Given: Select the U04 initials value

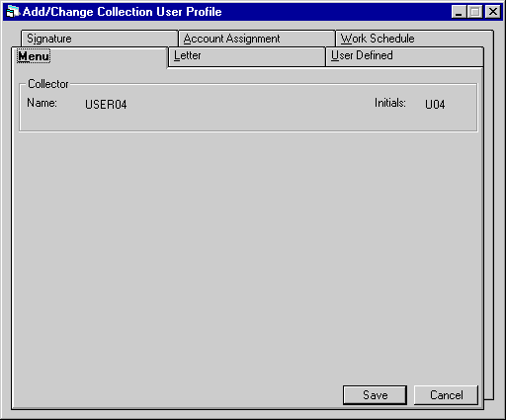Looking at the screenshot, I should (x=435, y=105).
